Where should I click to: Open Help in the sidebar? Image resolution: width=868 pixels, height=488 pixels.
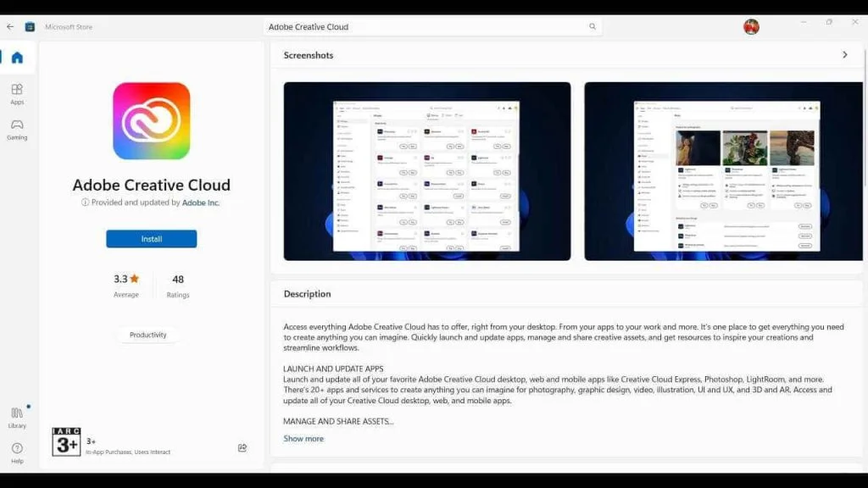pyautogui.click(x=17, y=452)
